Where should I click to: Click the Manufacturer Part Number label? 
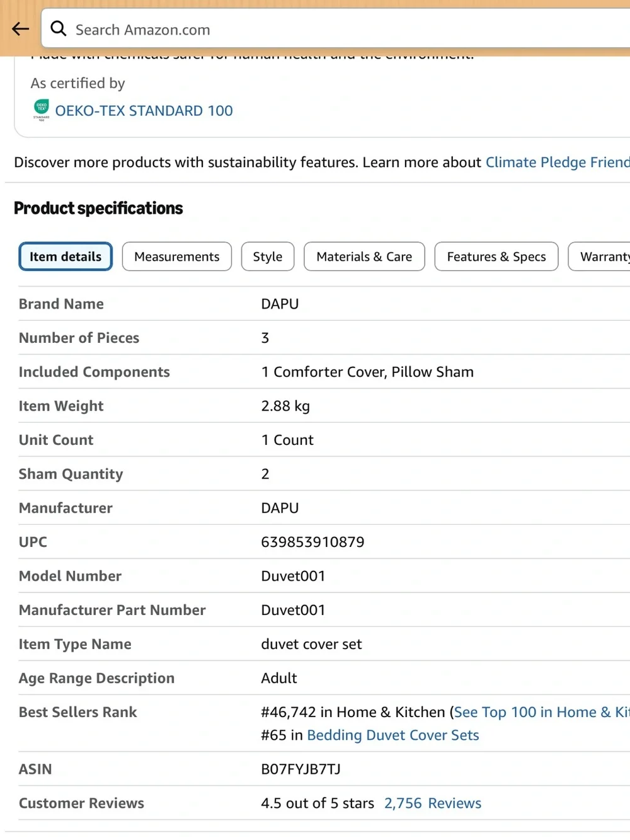(112, 610)
